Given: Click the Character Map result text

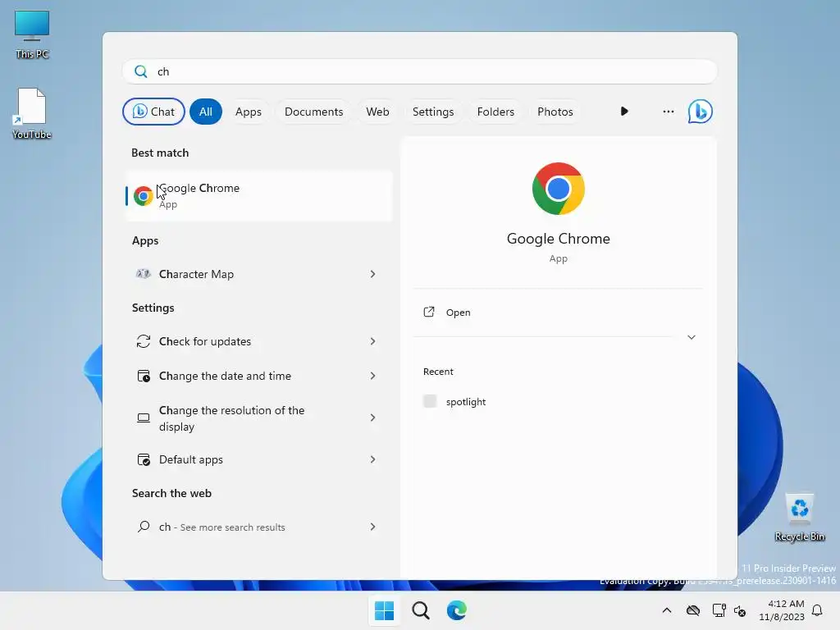Looking at the screenshot, I should [196, 274].
